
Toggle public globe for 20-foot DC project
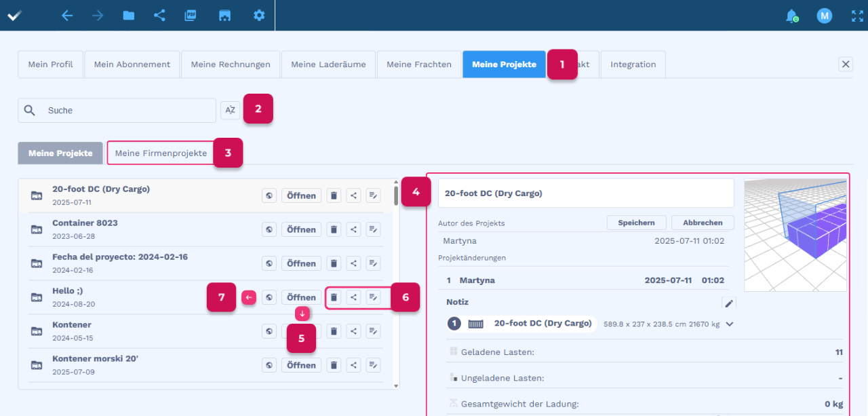pos(269,195)
